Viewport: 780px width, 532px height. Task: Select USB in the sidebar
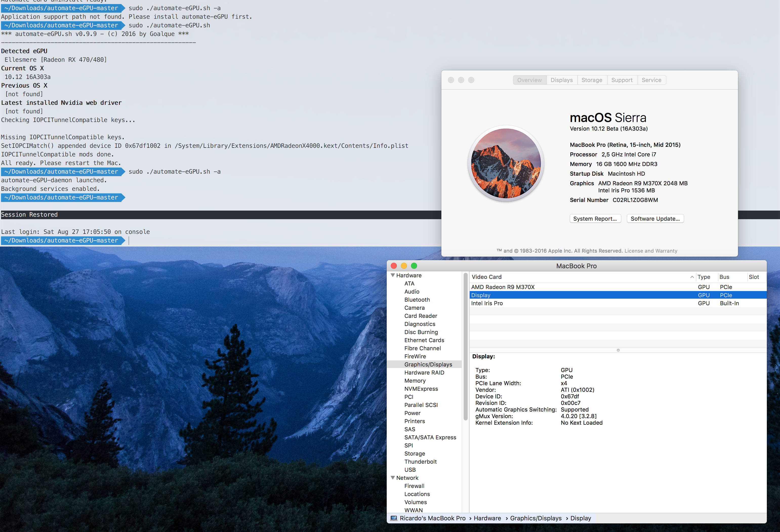coord(410,469)
